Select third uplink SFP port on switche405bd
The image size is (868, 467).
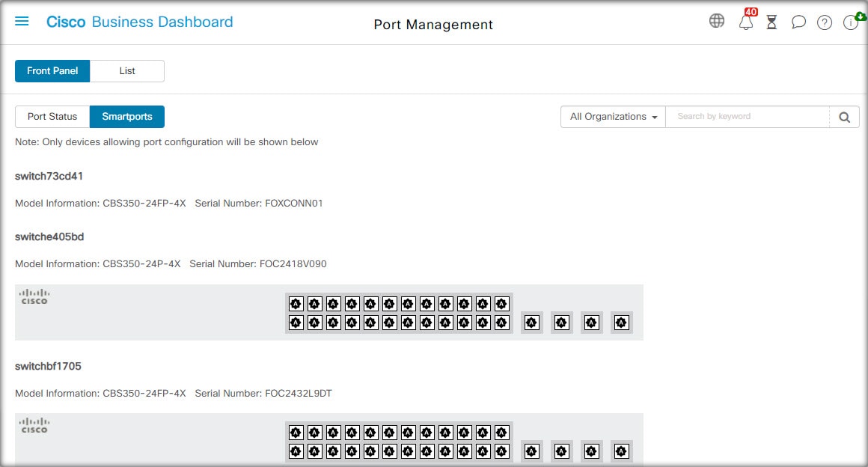pos(591,323)
